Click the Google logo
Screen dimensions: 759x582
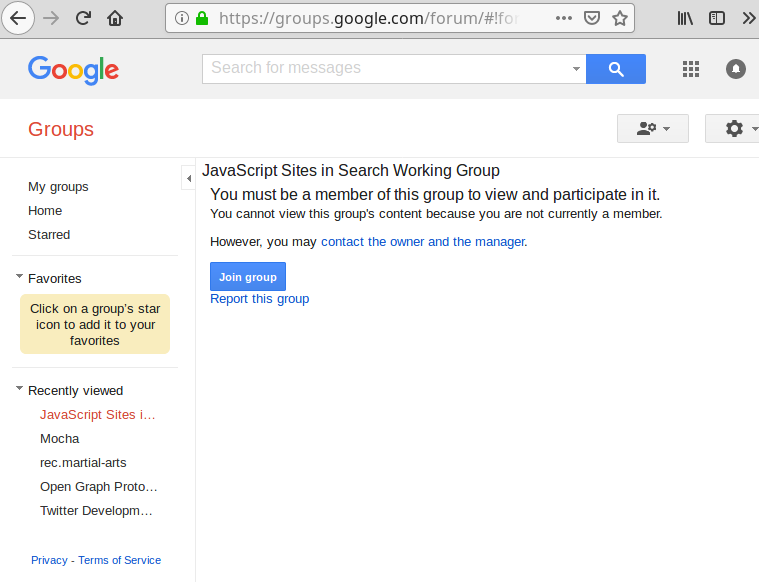73,69
